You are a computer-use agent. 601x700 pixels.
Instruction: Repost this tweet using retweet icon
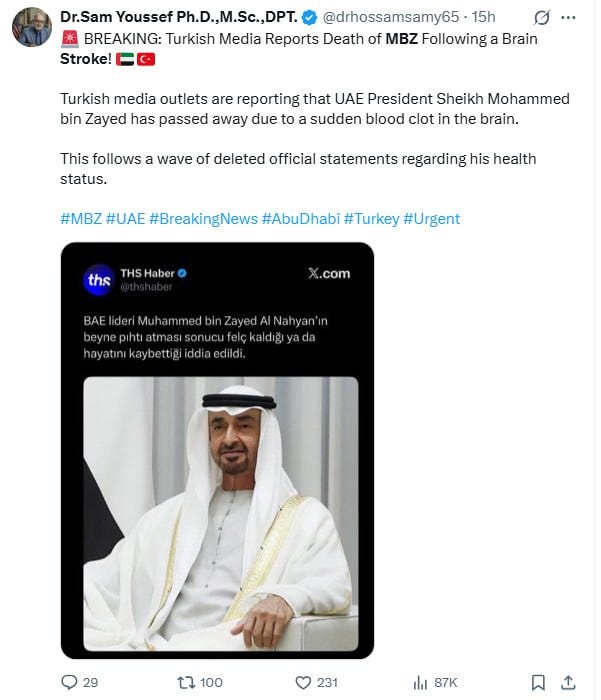coord(185,682)
